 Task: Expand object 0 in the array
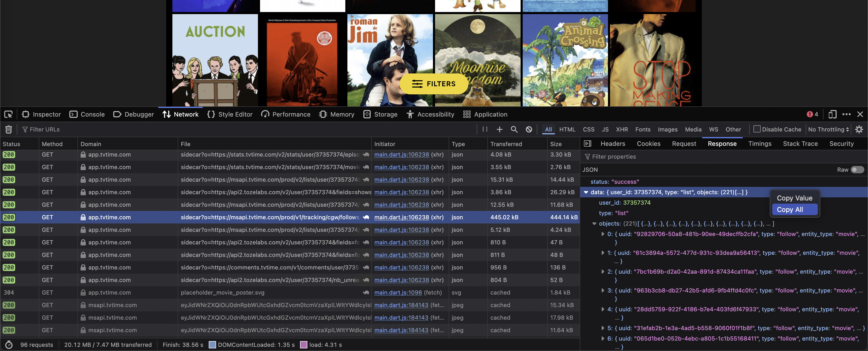coord(603,234)
